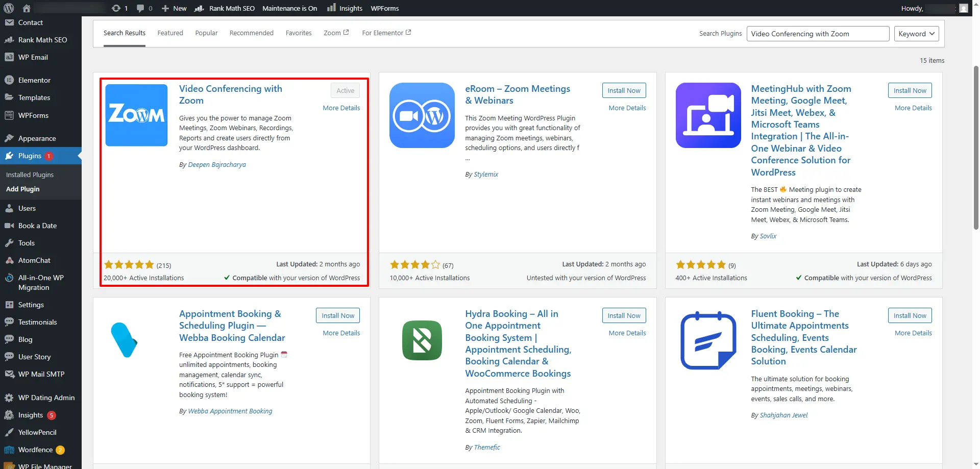
Task: Install Webba Booking Calendar plugin
Action: (x=338, y=315)
